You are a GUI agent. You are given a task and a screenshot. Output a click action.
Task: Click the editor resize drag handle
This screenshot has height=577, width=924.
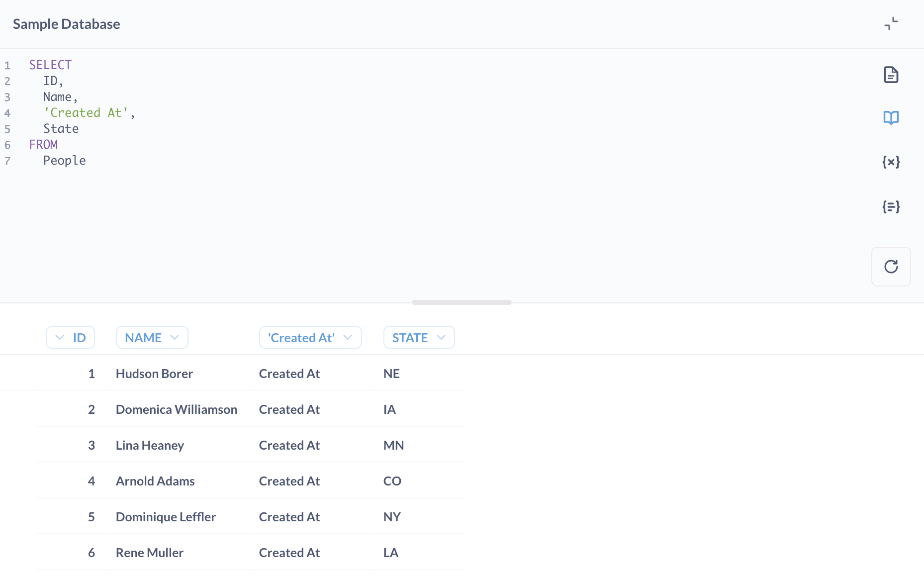pyautogui.click(x=462, y=302)
